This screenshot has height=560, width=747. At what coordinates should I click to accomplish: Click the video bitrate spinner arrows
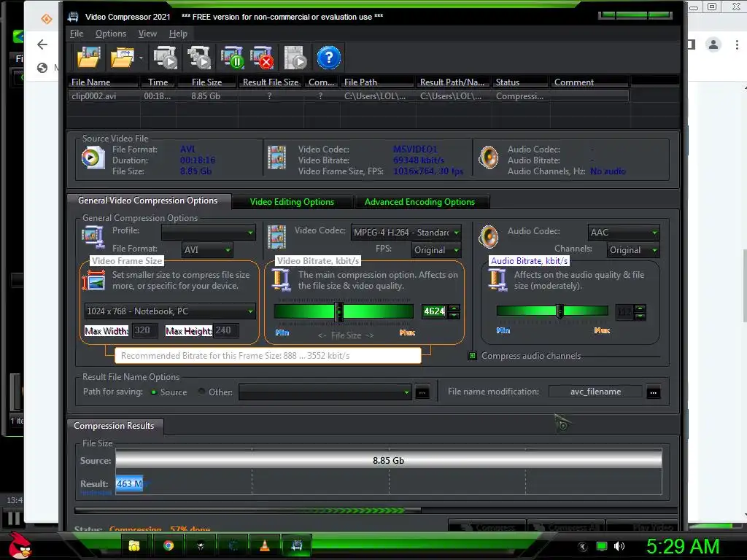(x=454, y=311)
